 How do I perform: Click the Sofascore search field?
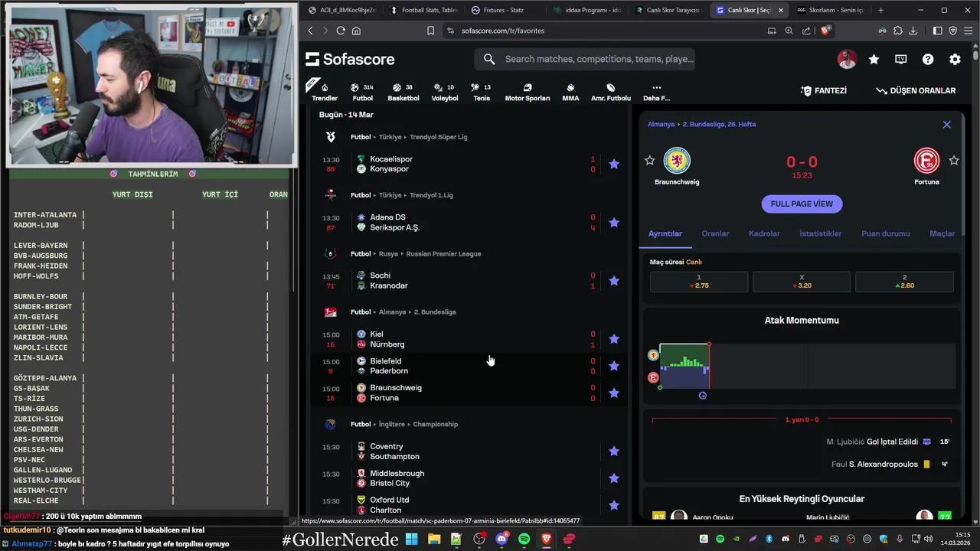click(x=586, y=59)
